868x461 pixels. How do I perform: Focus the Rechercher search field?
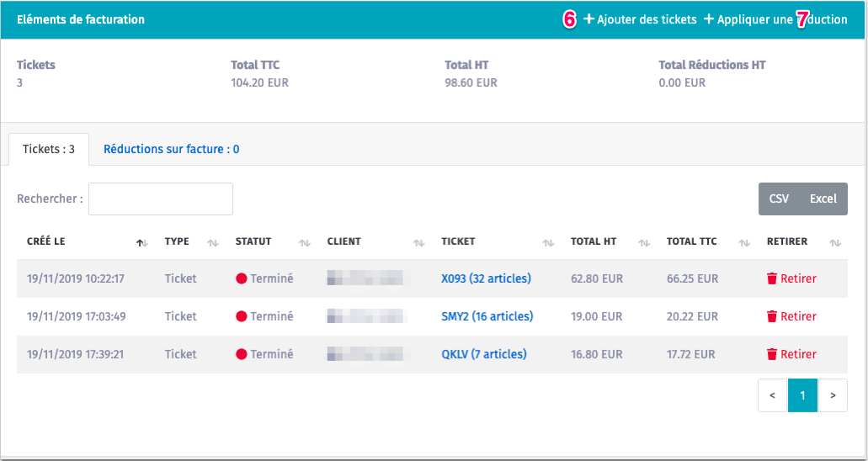(x=160, y=199)
